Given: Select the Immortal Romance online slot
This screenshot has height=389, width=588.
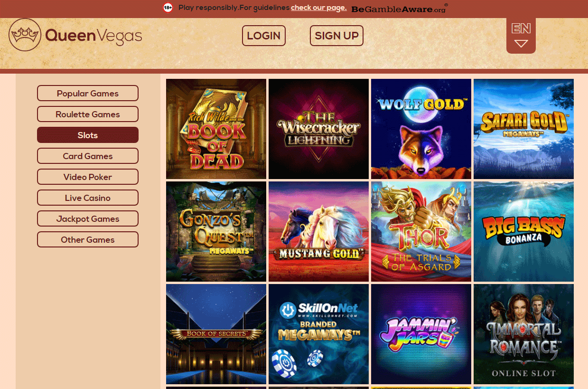Looking at the screenshot, I should (x=523, y=334).
